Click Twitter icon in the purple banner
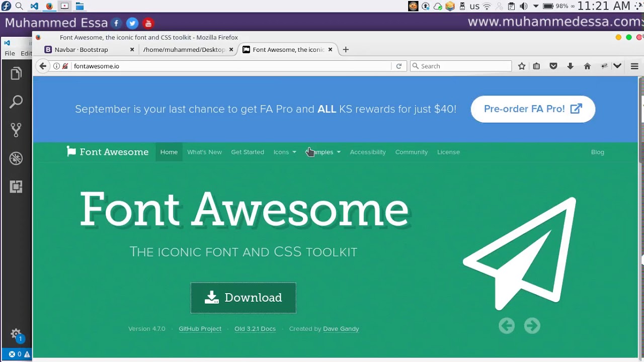 [132, 23]
